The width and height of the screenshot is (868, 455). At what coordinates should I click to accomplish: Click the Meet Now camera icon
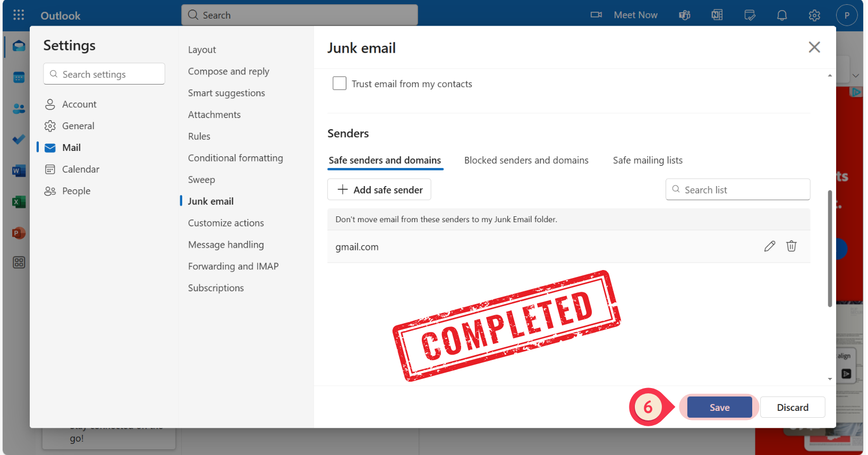click(x=596, y=15)
